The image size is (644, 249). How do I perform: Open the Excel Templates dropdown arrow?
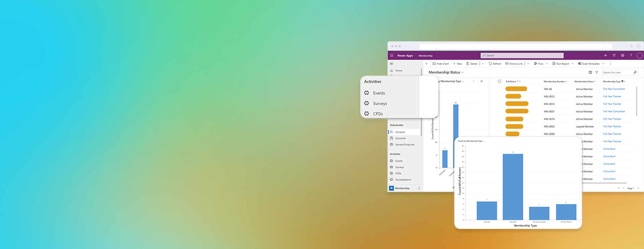(603, 64)
